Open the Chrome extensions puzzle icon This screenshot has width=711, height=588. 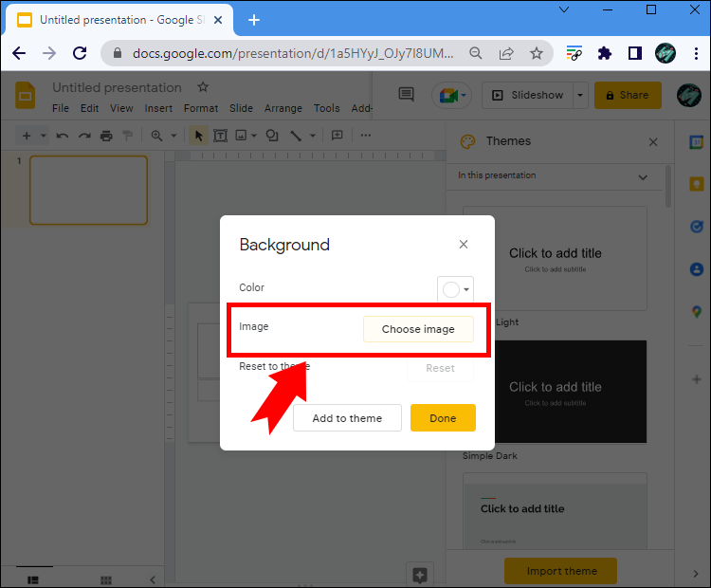pyautogui.click(x=605, y=53)
